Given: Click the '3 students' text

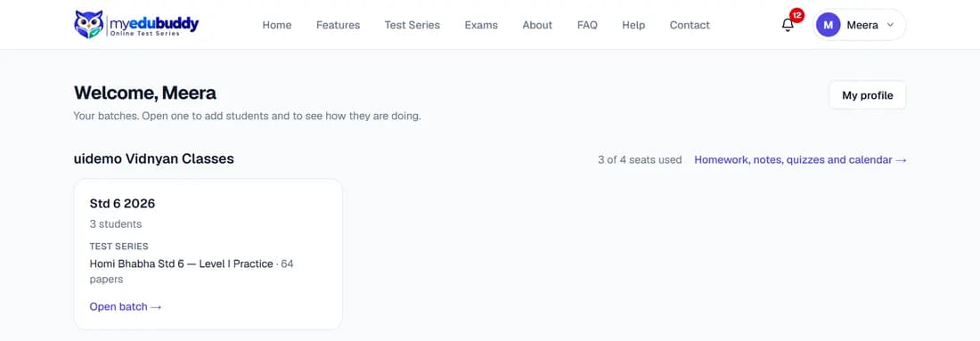Looking at the screenshot, I should click(x=116, y=224).
